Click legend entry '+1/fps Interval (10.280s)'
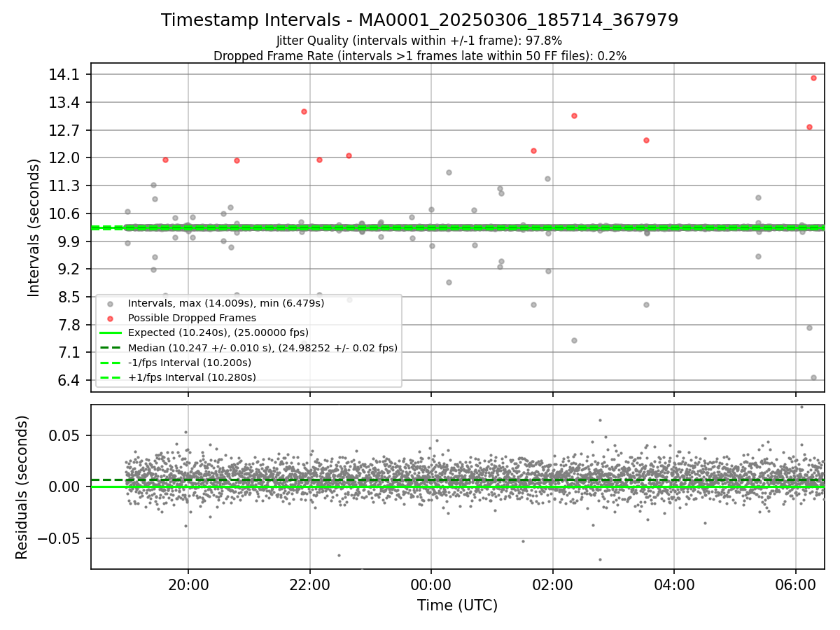The width and height of the screenshot is (840, 630). [192, 377]
